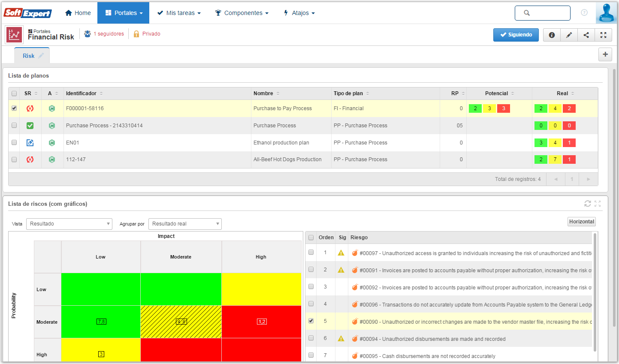Image resolution: width=619 pixels, height=364 pixels.
Task: Click the Siguiendo button
Action: click(x=516, y=35)
